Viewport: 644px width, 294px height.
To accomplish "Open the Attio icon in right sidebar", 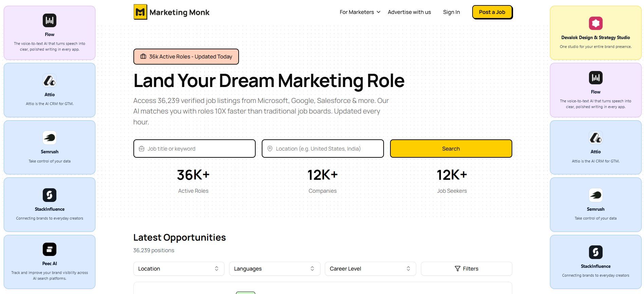I will tap(595, 138).
